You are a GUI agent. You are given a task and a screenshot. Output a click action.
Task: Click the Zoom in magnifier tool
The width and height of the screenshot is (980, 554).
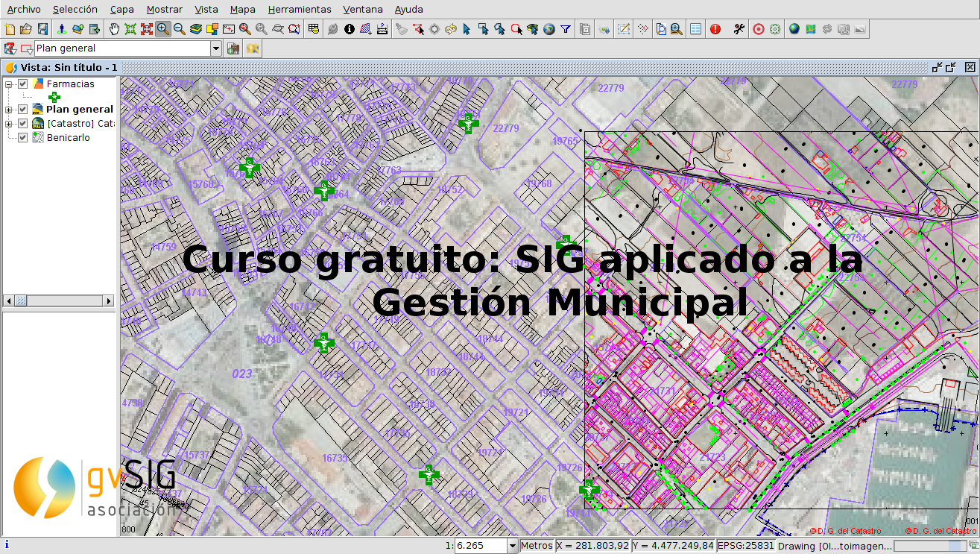click(162, 29)
